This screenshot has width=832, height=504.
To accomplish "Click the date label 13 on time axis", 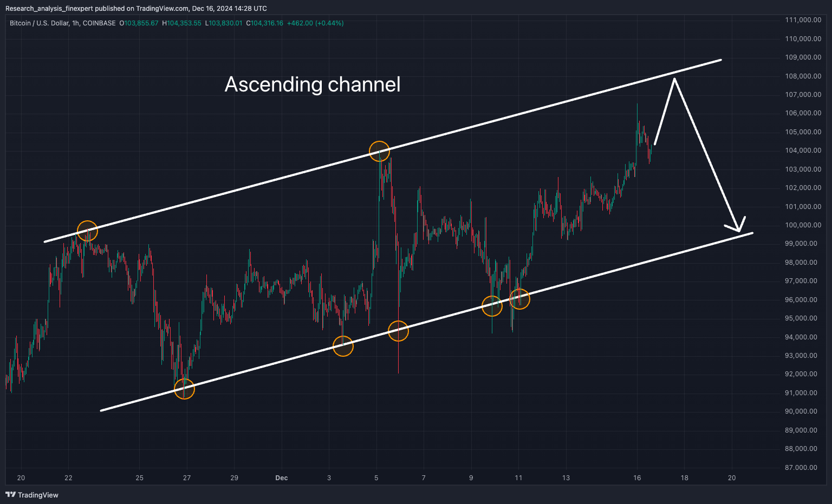I will tap(566, 478).
